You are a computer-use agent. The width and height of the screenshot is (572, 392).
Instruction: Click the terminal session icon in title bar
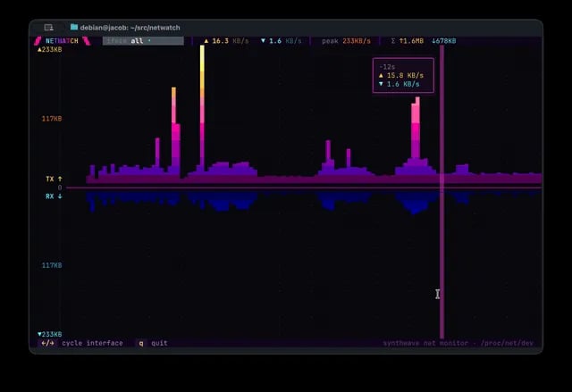pos(48,28)
